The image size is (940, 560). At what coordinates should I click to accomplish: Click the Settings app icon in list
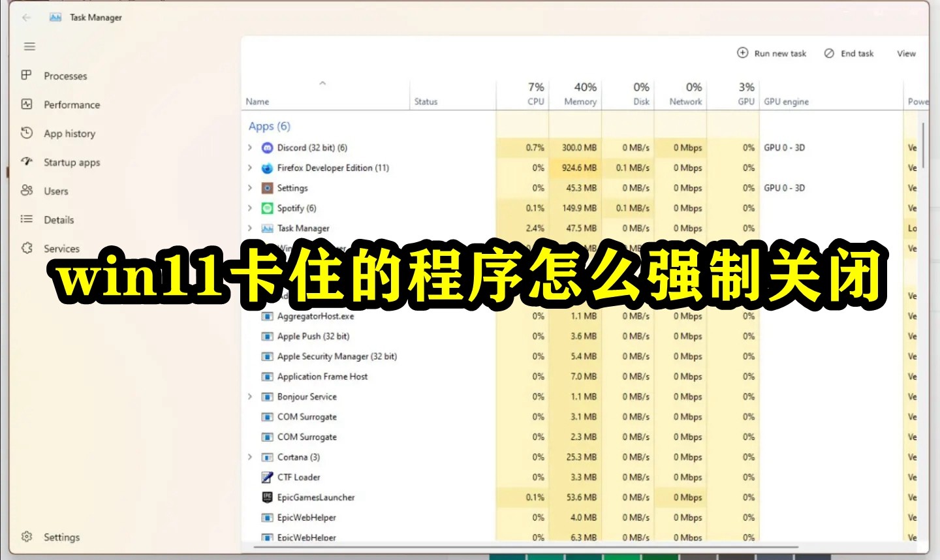267,188
